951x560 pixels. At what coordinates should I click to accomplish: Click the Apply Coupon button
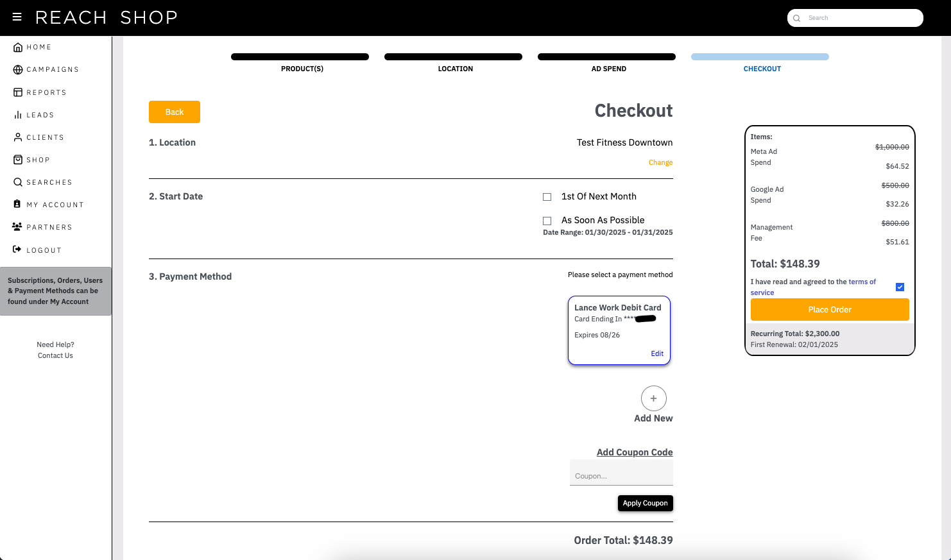pyautogui.click(x=646, y=503)
